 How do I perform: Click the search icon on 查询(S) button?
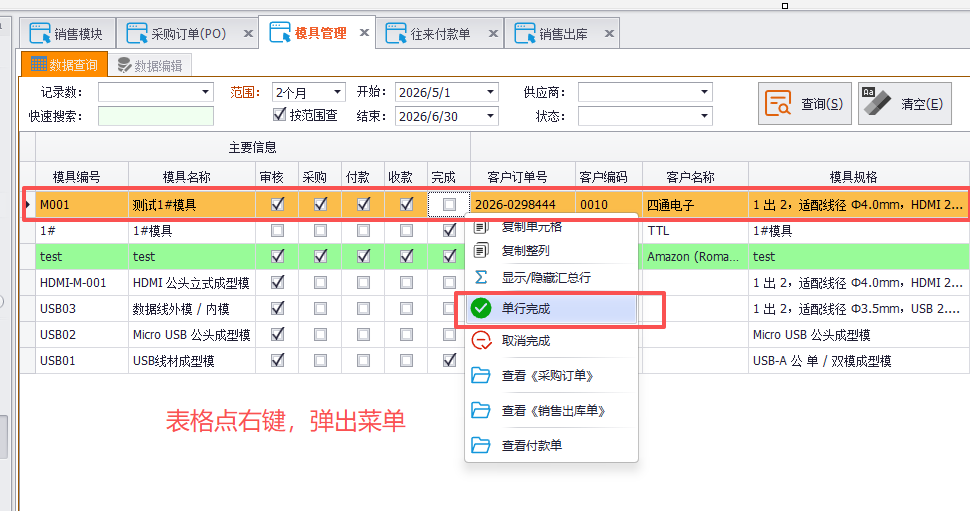(778, 103)
